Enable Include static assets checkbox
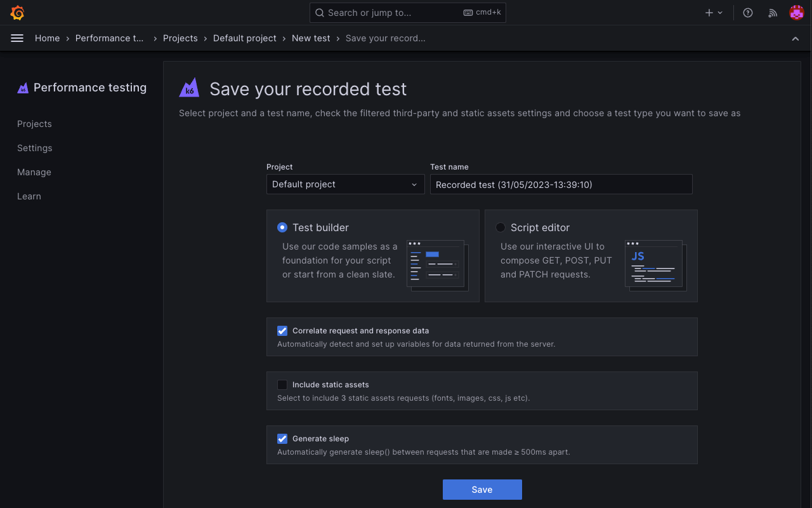The height and width of the screenshot is (508, 812). 282,385
